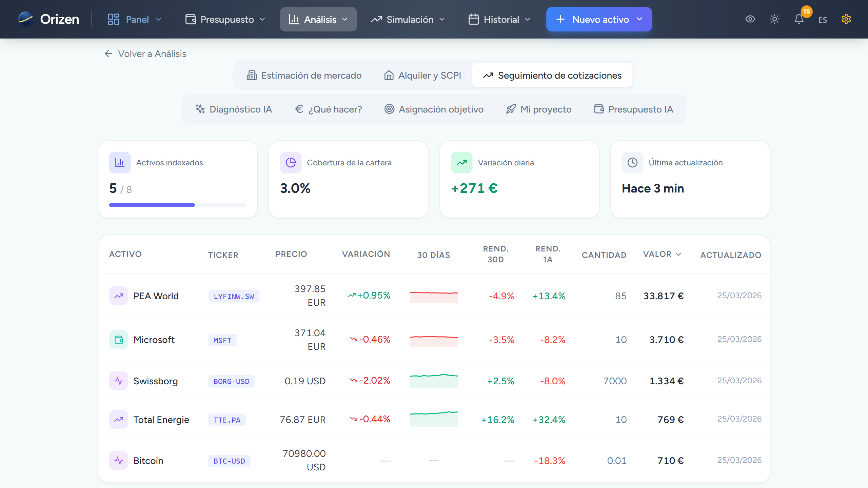Open notifications showing 15 alerts

(799, 19)
